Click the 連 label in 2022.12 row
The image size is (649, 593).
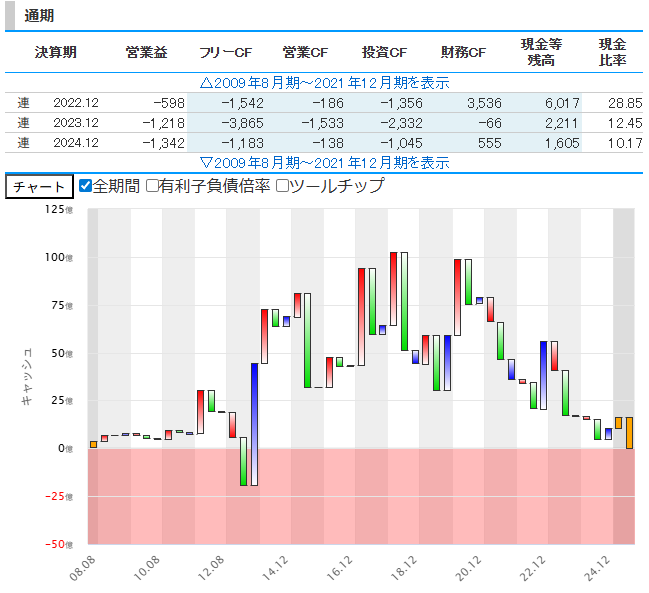point(23,103)
